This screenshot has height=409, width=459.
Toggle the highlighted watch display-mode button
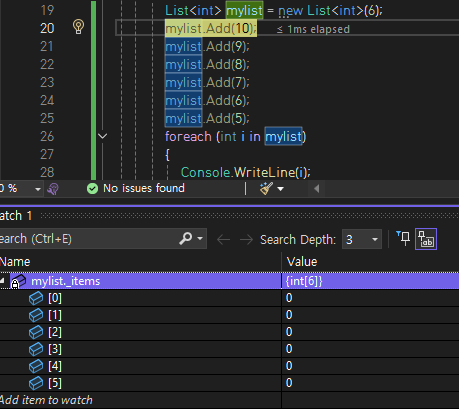426,239
